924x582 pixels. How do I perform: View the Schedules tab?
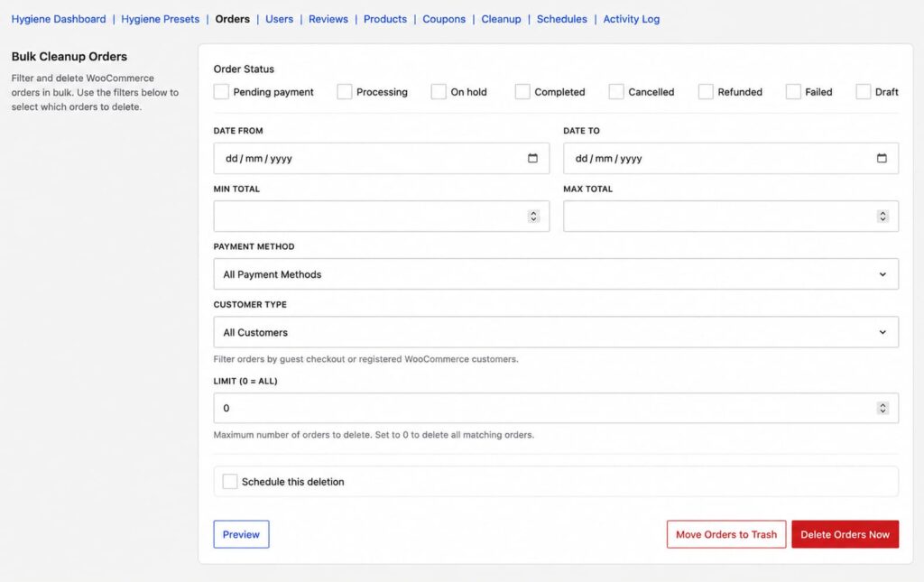coord(561,19)
